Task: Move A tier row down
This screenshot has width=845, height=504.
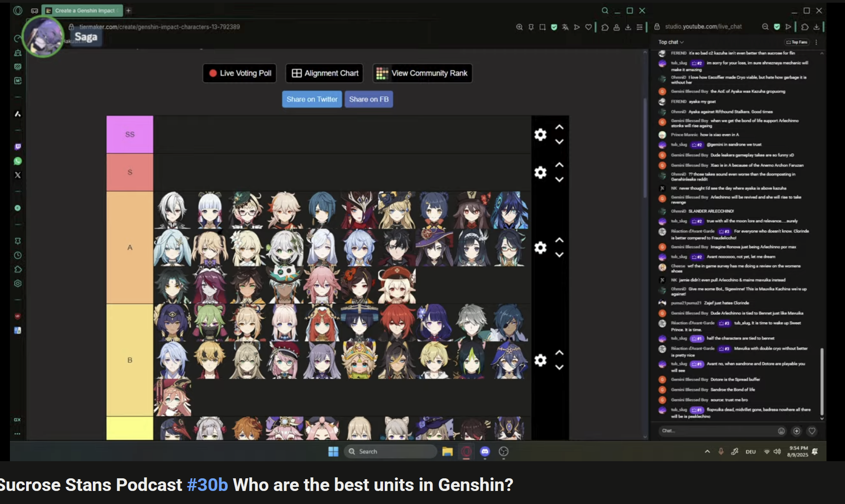Action: tap(559, 255)
